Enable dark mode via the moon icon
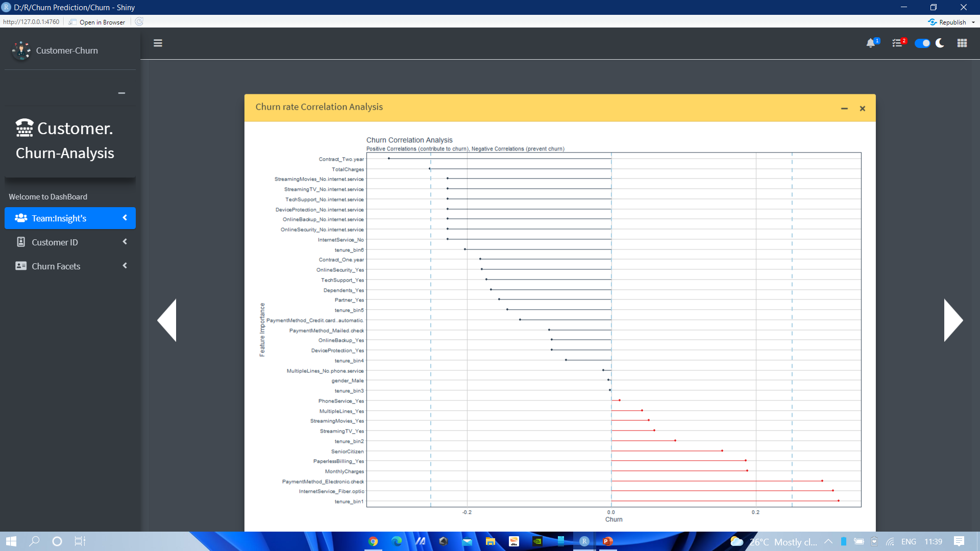 (x=940, y=43)
